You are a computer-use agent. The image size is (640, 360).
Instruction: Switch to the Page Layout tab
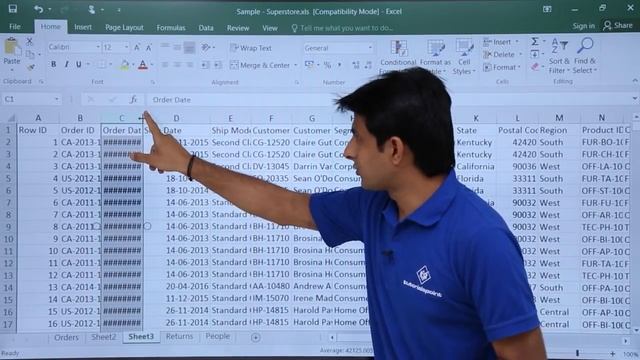point(124,27)
